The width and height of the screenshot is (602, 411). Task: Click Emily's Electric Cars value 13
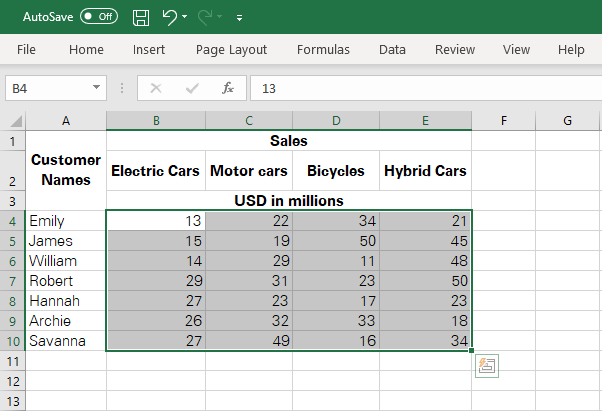click(x=156, y=221)
